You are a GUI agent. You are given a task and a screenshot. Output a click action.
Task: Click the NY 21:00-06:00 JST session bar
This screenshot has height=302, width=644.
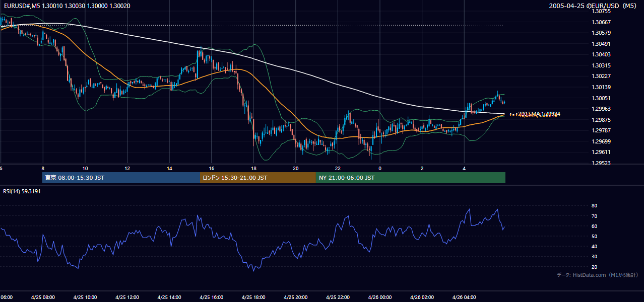pyautogui.click(x=411, y=178)
